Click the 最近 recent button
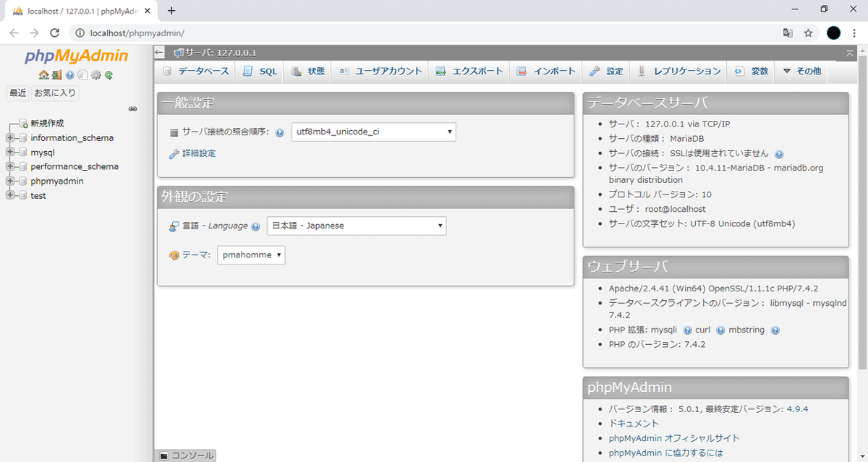This screenshot has height=462, width=868. pyautogui.click(x=17, y=93)
